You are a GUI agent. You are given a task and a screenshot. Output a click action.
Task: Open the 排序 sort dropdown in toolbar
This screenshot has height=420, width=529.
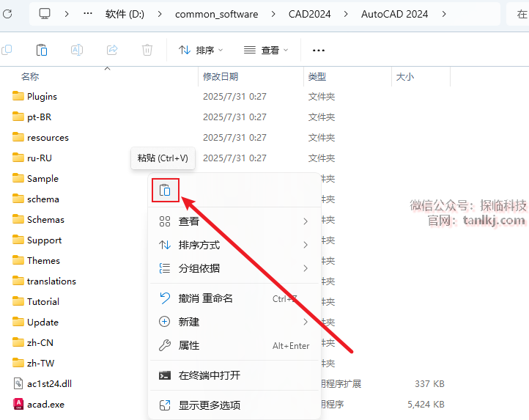[x=201, y=51]
